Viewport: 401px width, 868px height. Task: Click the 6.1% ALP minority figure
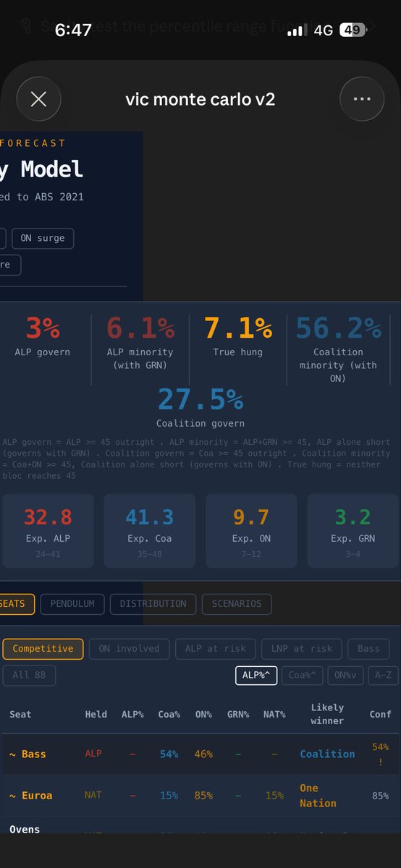pos(141,328)
